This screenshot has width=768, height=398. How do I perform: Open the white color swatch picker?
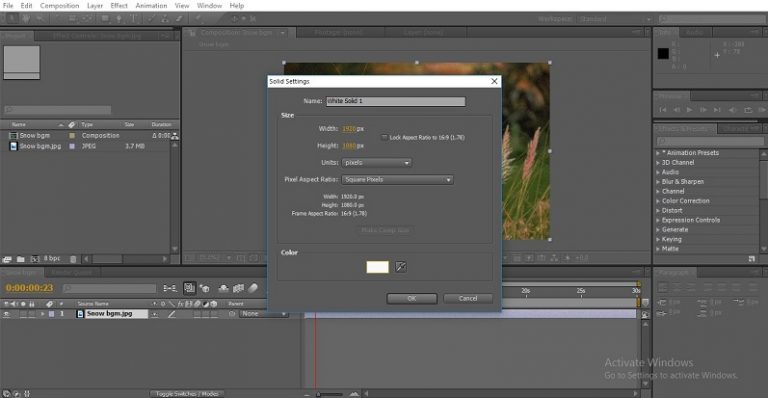[378, 267]
